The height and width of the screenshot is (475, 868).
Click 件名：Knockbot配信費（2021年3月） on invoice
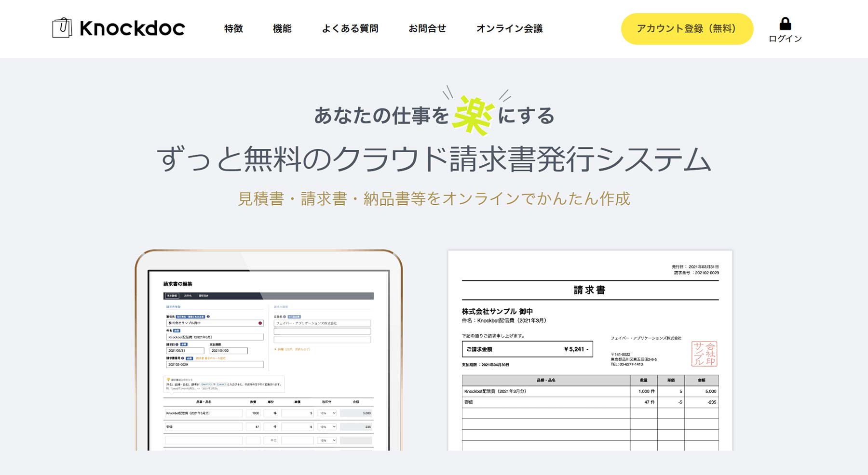point(504,320)
